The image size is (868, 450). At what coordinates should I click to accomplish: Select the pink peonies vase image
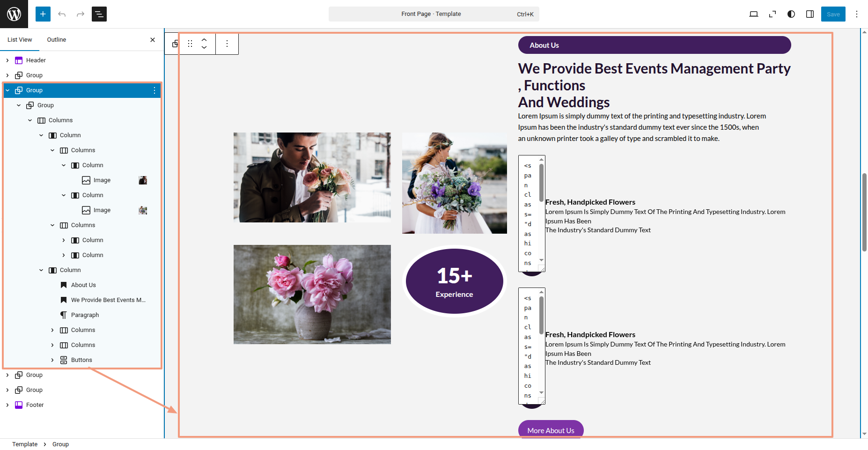tap(312, 294)
